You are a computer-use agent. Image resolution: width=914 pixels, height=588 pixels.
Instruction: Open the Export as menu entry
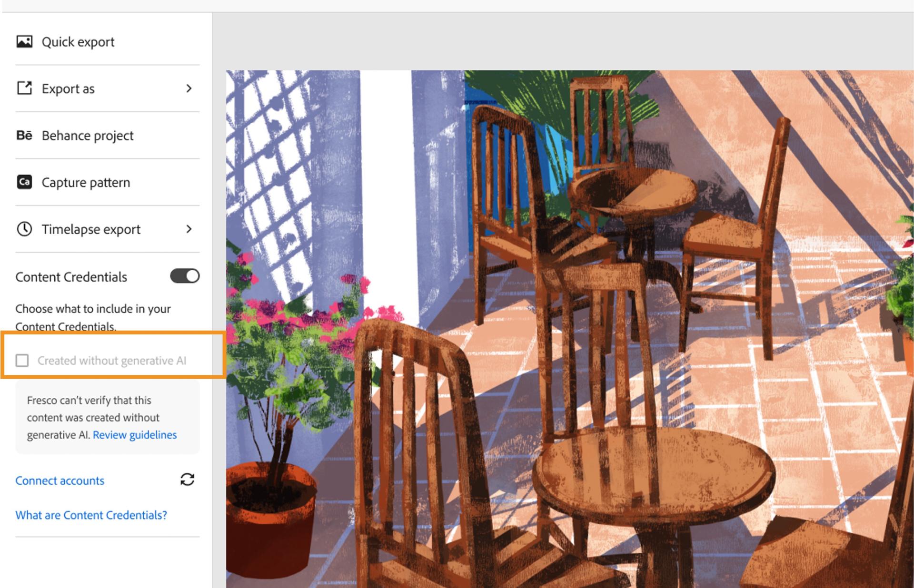[x=68, y=88]
